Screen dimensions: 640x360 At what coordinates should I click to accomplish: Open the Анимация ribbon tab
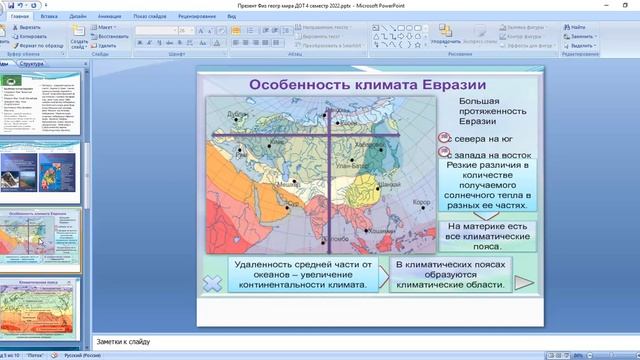[109, 16]
